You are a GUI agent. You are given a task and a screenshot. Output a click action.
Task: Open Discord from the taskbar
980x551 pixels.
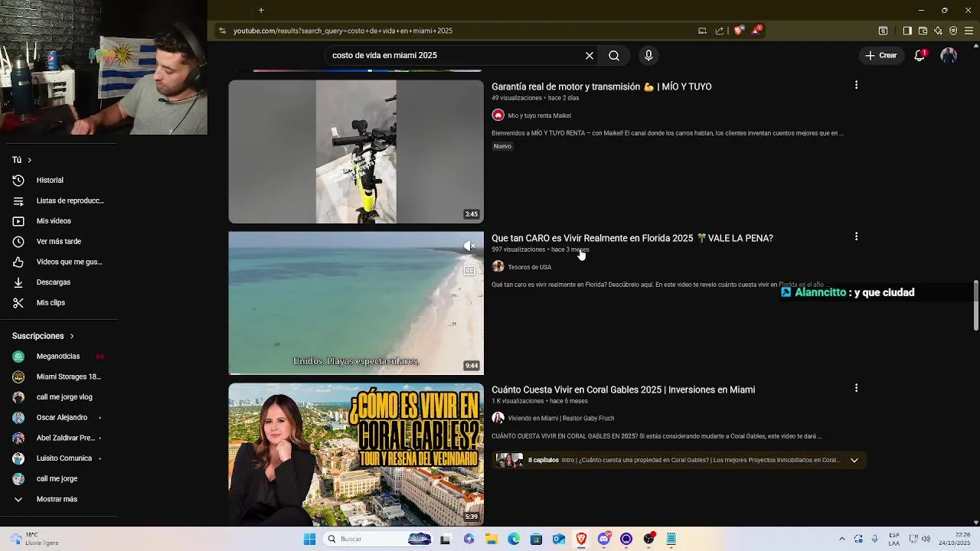[604, 539]
